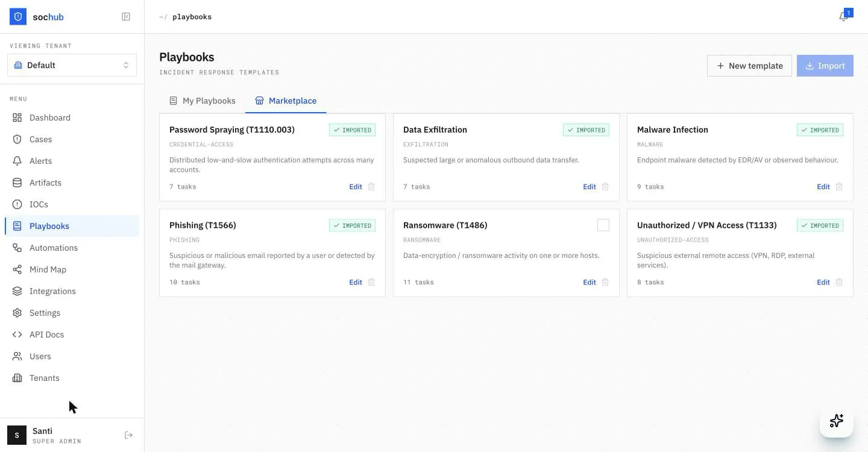
Task: Delete the Phishing playbook trash icon
Action: click(x=371, y=282)
